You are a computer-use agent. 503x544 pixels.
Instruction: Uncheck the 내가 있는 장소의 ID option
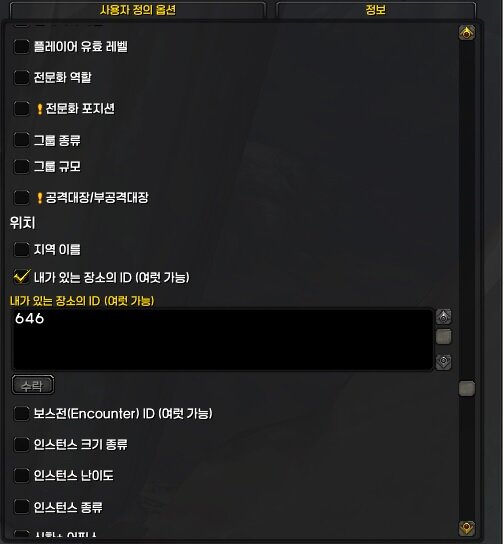[22, 277]
